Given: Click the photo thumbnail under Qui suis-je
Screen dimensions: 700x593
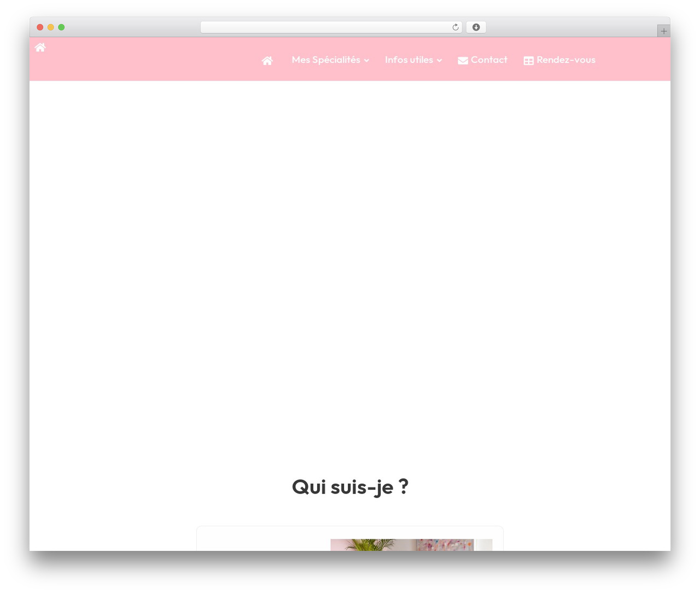Looking at the screenshot, I should (411, 545).
